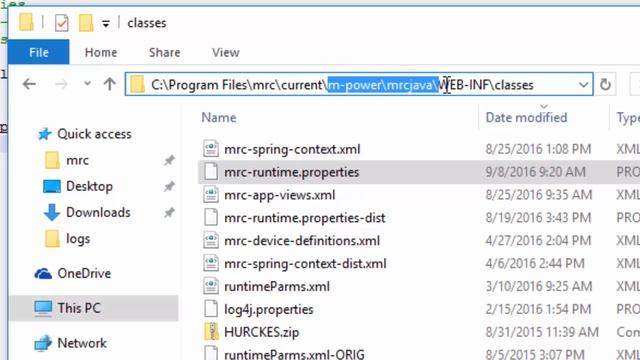This screenshot has height=360, width=640.
Task: Click the XML icon of mrc-device-definitions.xml
Action: (211, 240)
